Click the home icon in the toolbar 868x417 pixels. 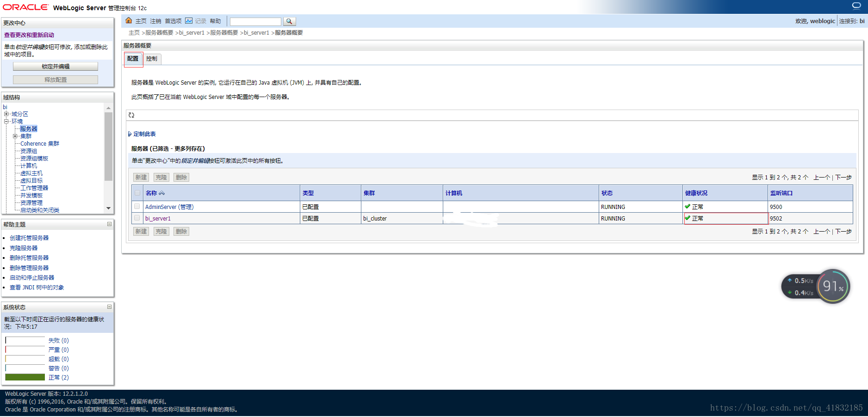click(129, 21)
